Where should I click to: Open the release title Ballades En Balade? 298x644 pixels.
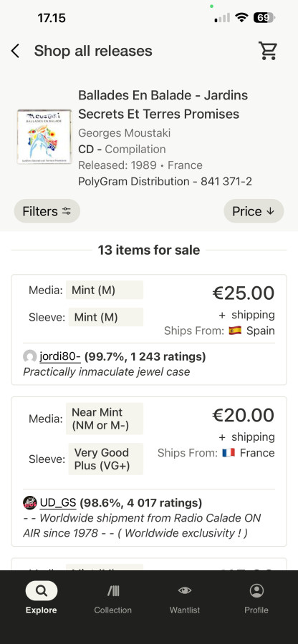coord(163,104)
